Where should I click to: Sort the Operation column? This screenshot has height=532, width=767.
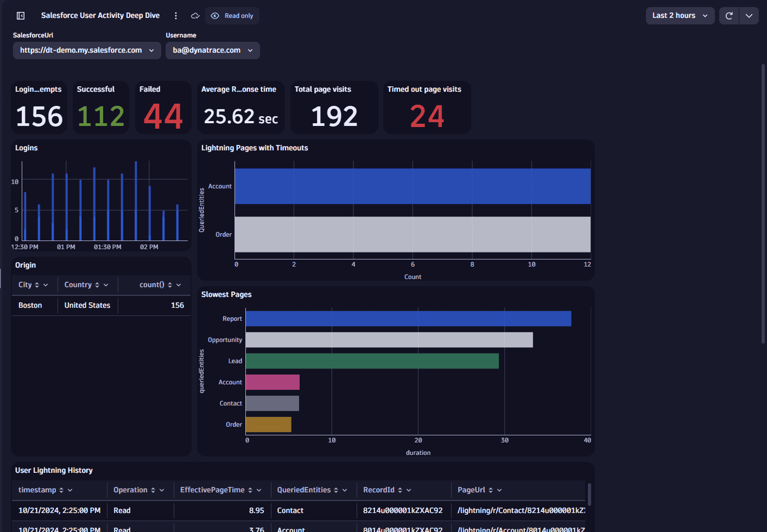click(153, 490)
